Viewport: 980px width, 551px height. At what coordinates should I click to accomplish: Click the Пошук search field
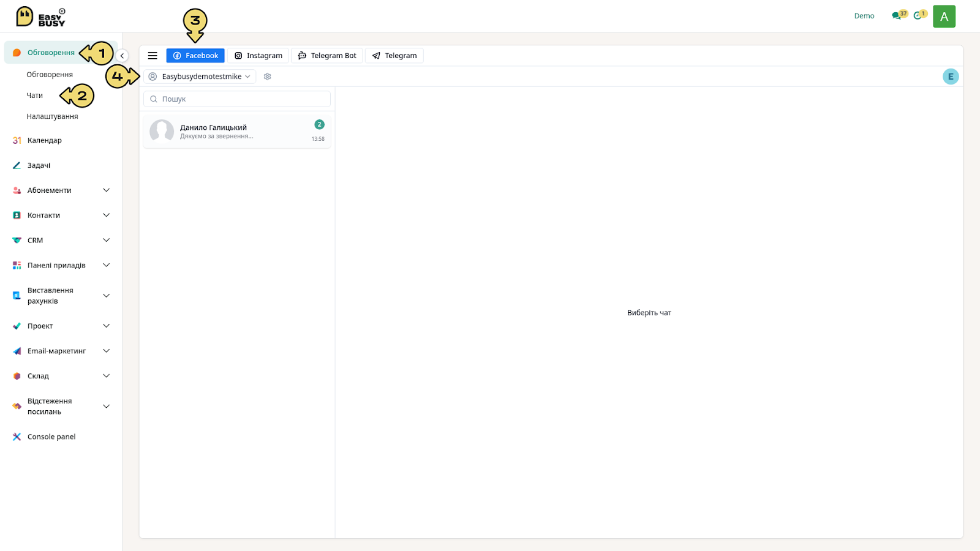tap(237, 99)
